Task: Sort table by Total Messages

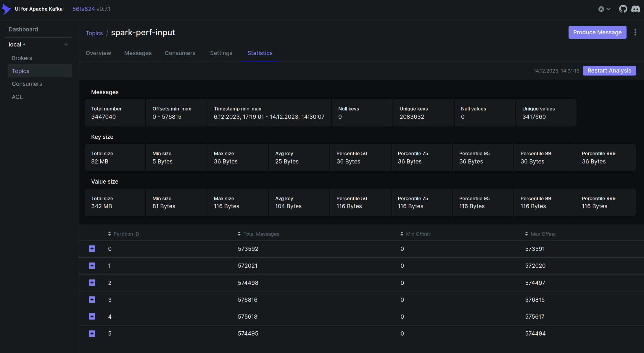Action: (x=258, y=234)
